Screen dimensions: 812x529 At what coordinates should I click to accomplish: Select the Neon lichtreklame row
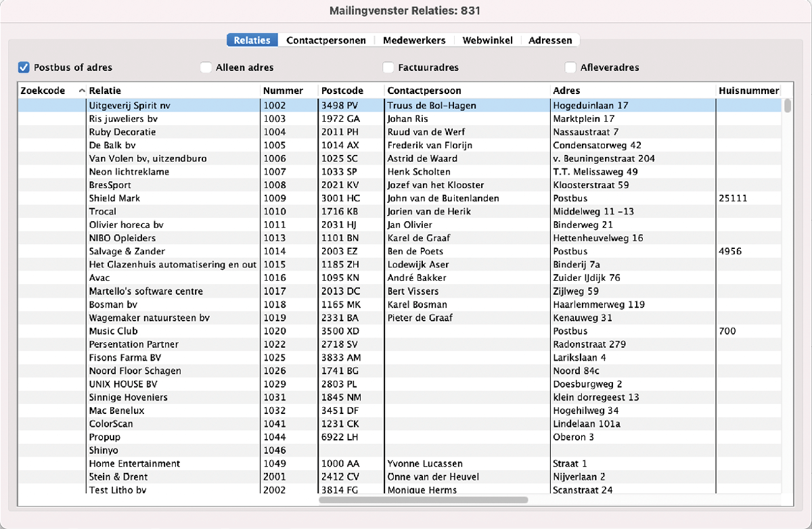click(399, 172)
